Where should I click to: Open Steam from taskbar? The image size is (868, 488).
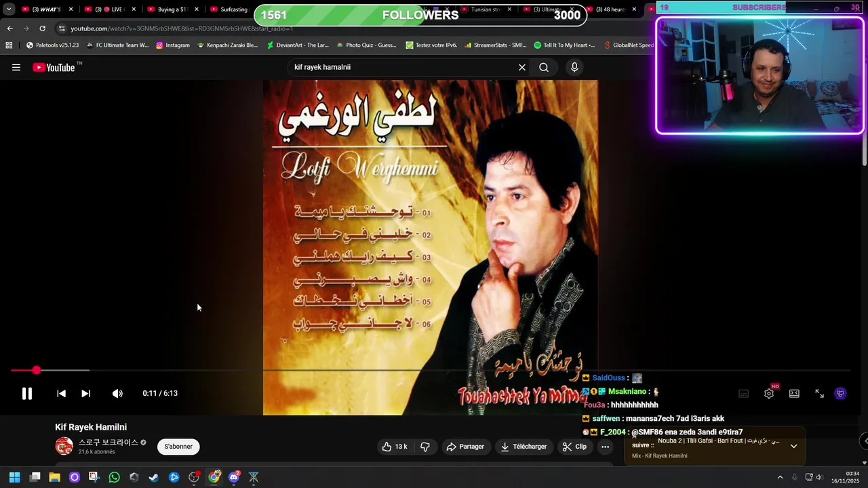point(154,477)
